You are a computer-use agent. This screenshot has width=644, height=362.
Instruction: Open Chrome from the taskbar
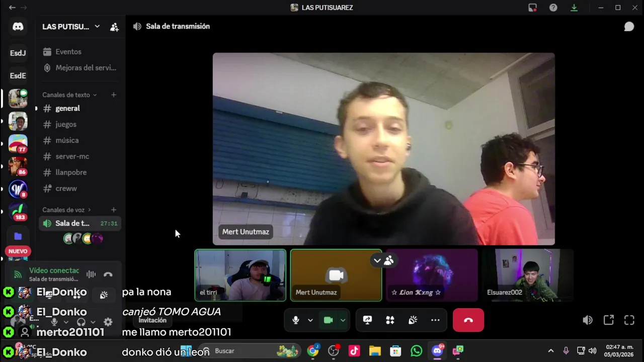point(313,351)
